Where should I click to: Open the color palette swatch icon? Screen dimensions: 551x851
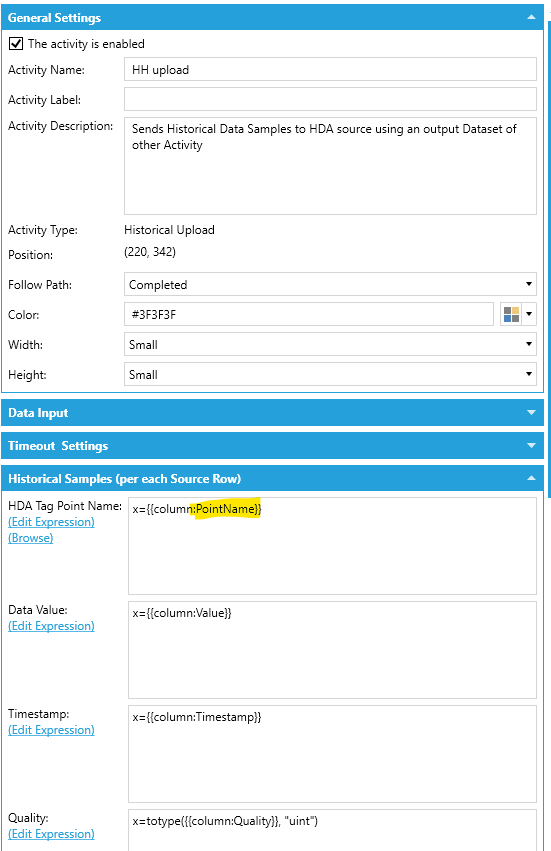coord(511,314)
